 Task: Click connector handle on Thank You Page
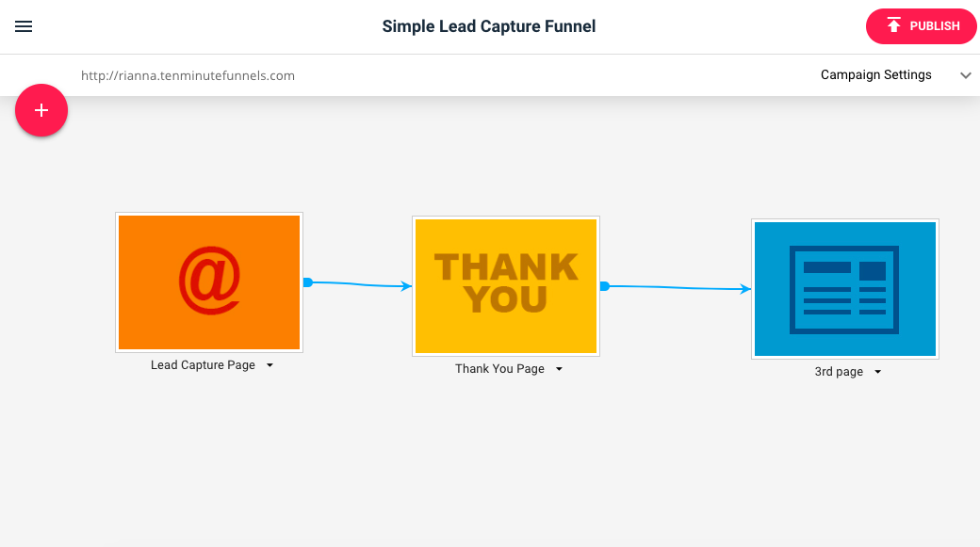(604, 286)
